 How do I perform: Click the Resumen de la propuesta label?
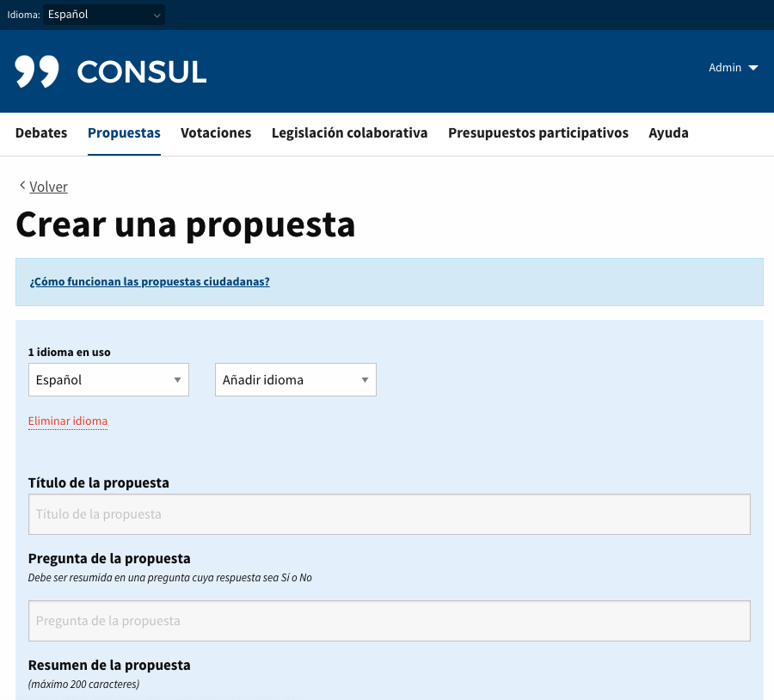(x=109, y=665)
